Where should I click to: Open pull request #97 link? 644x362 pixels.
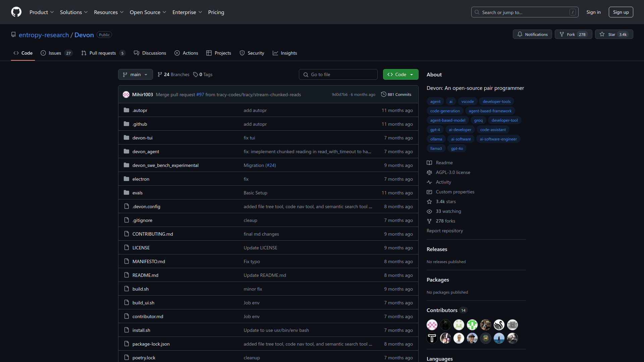click(200, 95)
